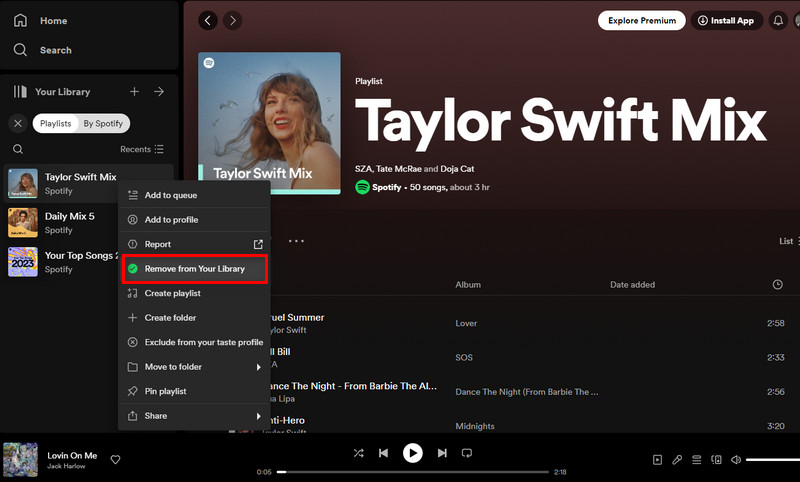Click the Taylor Swift Mix cover art
This screenshot has height=482, width=800.
(269, 123)
